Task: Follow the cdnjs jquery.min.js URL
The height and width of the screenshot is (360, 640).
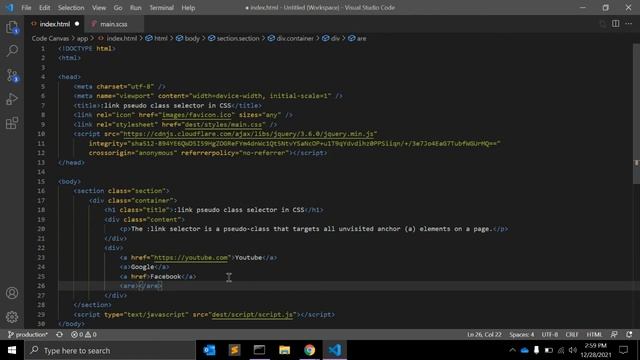Action: pyautogui.click(x=248, y=134)
